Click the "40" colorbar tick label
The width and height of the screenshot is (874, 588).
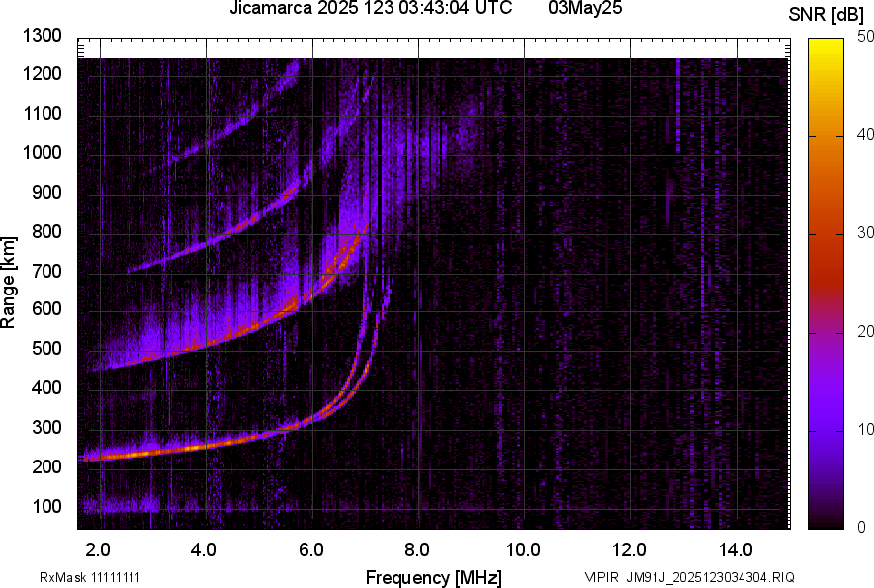(x=865, y=134)
